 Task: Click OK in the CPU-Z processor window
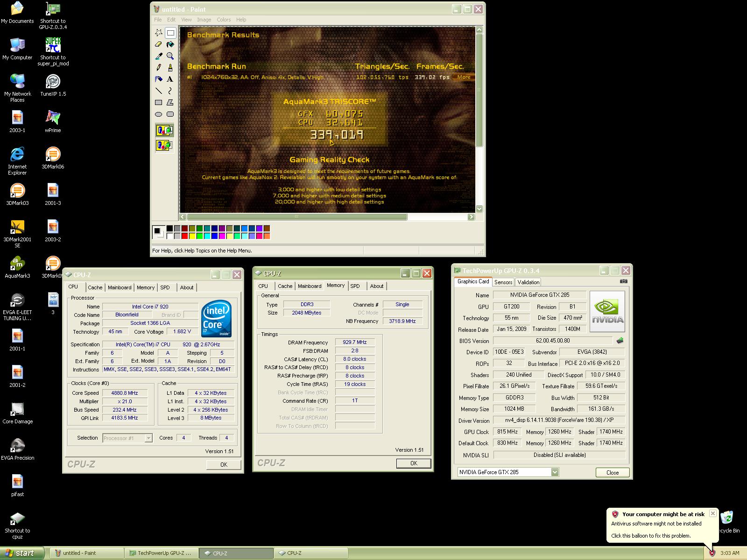pos(224,464)
